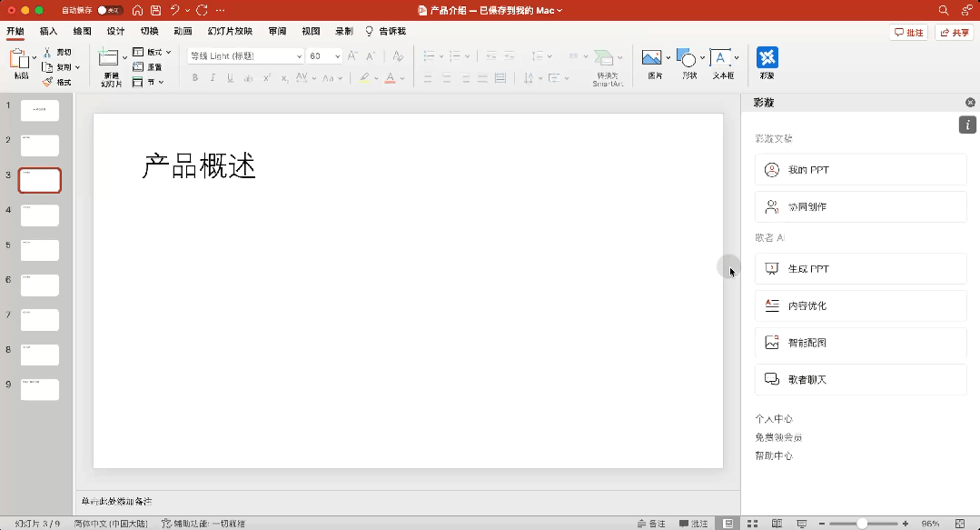The width and height of the screenshot is (980, 530).
Task: Open the info icon in 彩漩 panel
Action: coord(967,125)
